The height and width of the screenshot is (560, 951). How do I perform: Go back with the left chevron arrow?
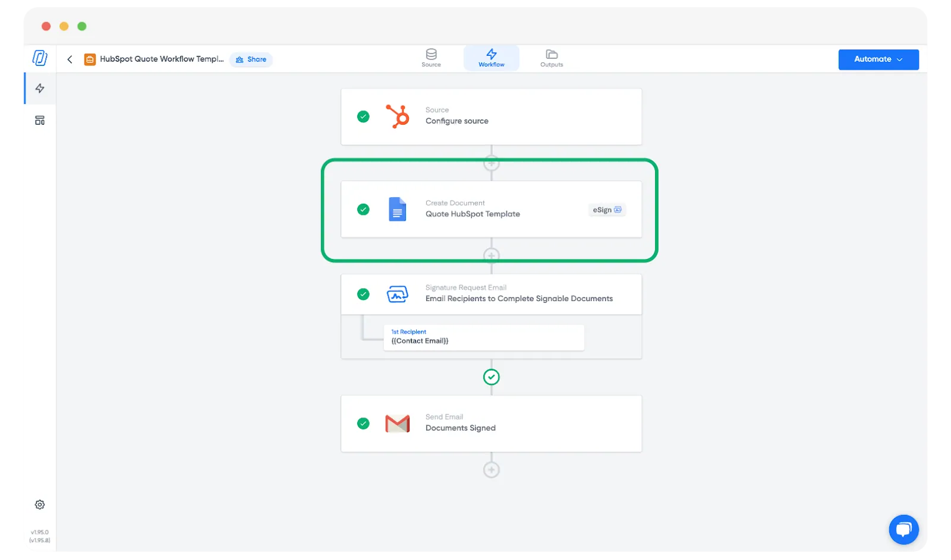(x=70, y=59)
